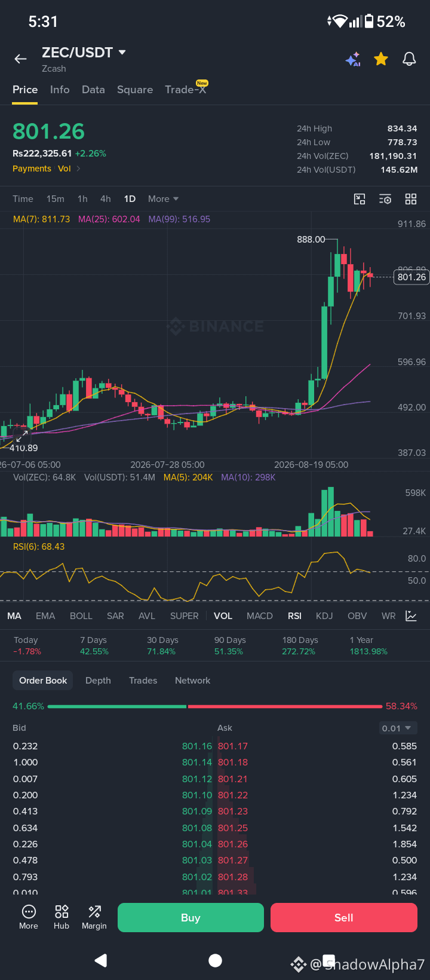Select the Order Book tab
This screenshot has height=980, width=430.
(x=43, y=681)
